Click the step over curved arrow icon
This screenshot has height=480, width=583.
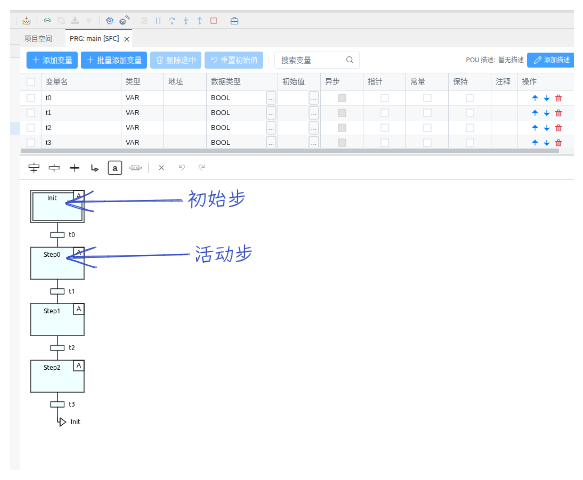172,21
